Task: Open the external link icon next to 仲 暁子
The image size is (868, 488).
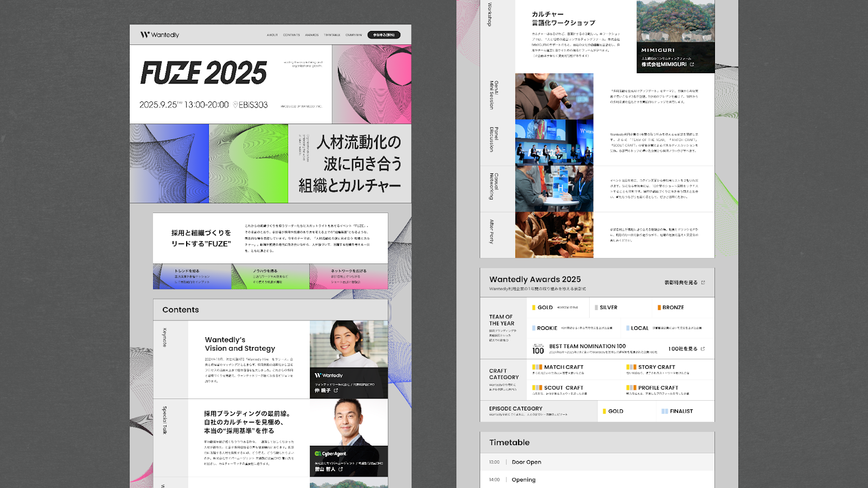Action: coord(336,390)
